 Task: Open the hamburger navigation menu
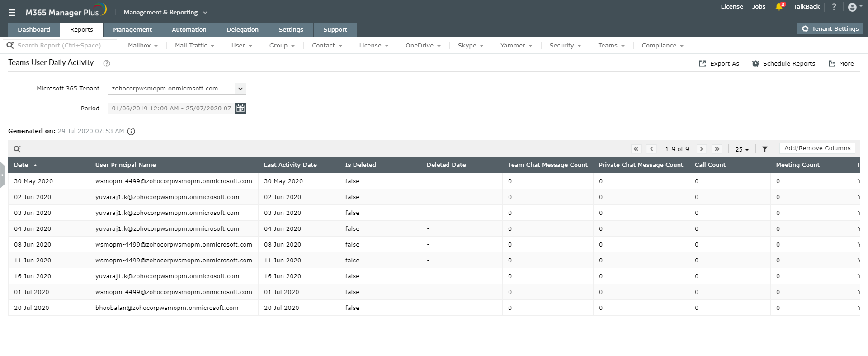click(x=12, y=13)
